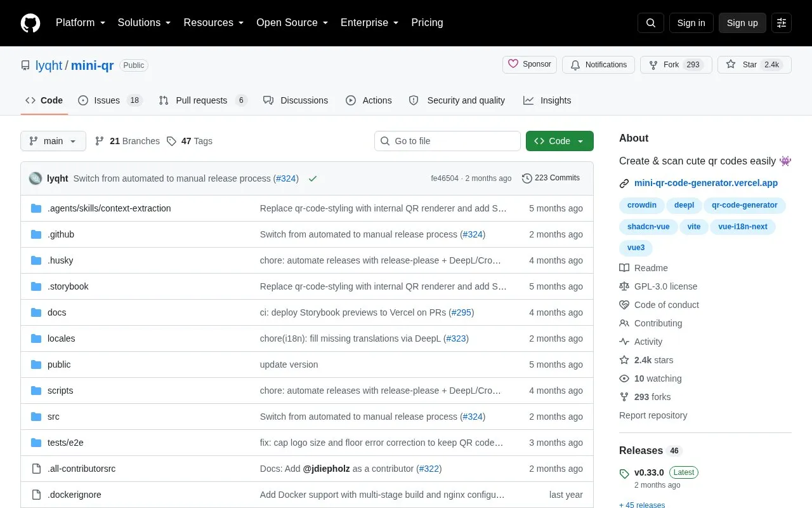Click the Report repository link
The height and width of the screenshot is (508, 812).
[653, 415]
